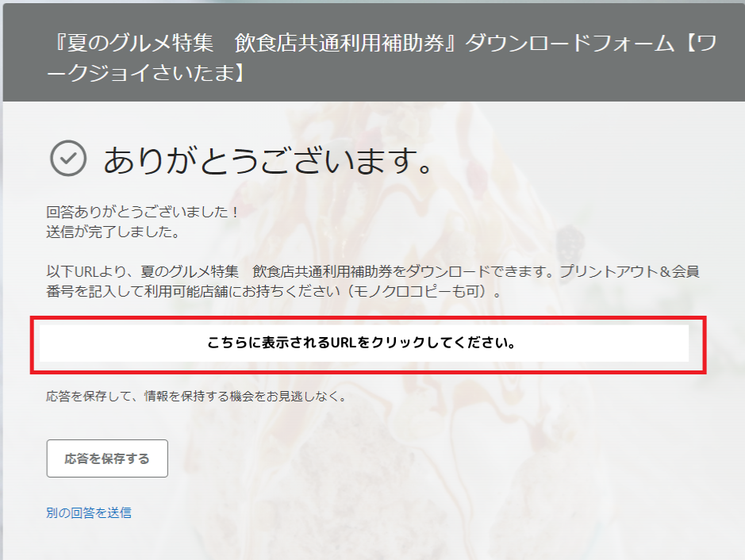This screenshot has height=560, width=745.
Task: Click the paragraph starting 以下URLより
Action: (x=373, y=281)
